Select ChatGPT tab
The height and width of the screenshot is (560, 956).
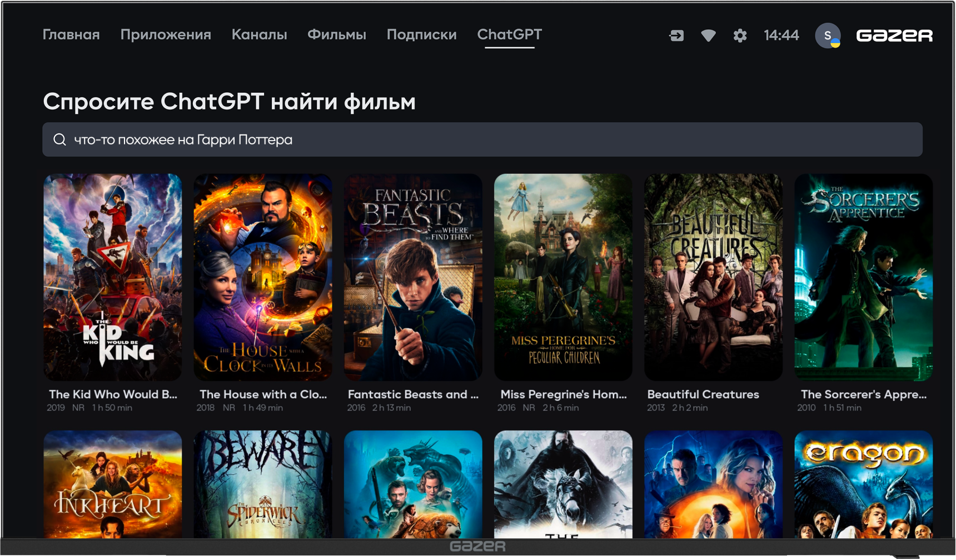509,34
